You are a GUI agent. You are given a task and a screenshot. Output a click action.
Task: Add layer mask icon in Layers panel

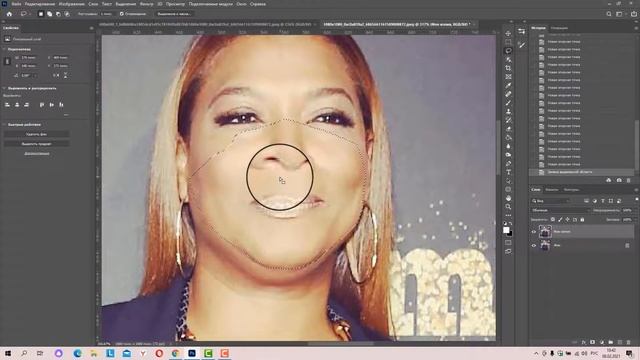[x=592, y=342]
